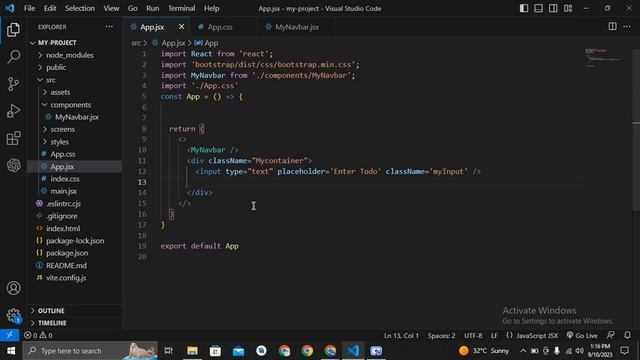This screenshot has height=360, width=640.
Task: Open Explorer Views and More Actions ellipsis
Action: click(x=109, y=27)
